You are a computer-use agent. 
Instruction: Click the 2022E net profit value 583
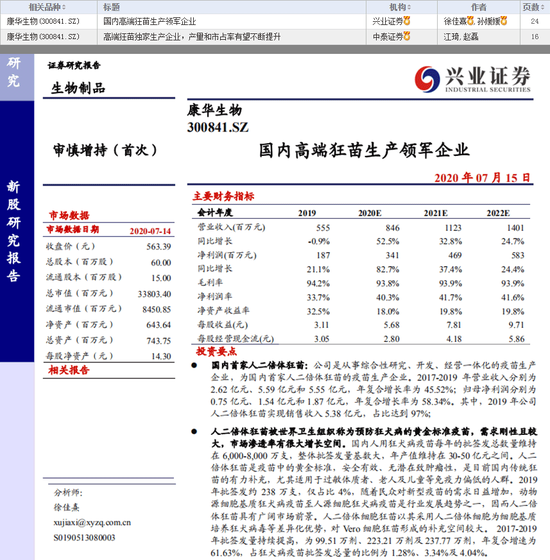point(518,255)
